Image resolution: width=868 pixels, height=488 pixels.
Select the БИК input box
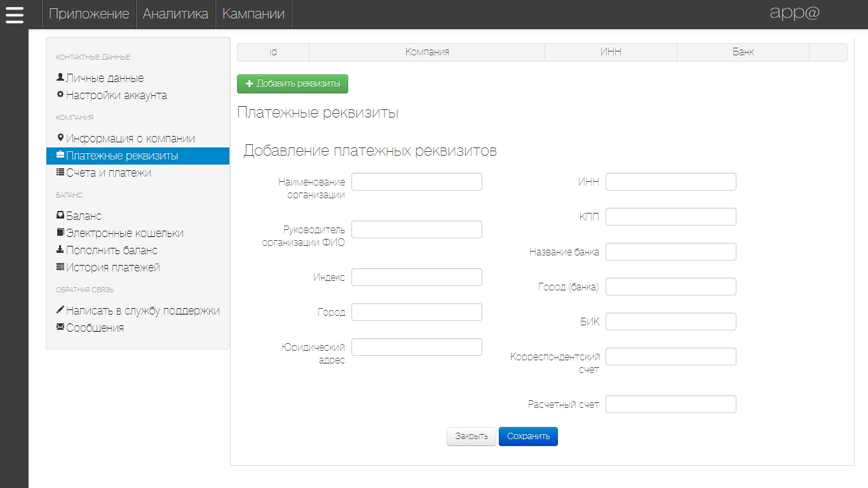click(x=670, y=322)
